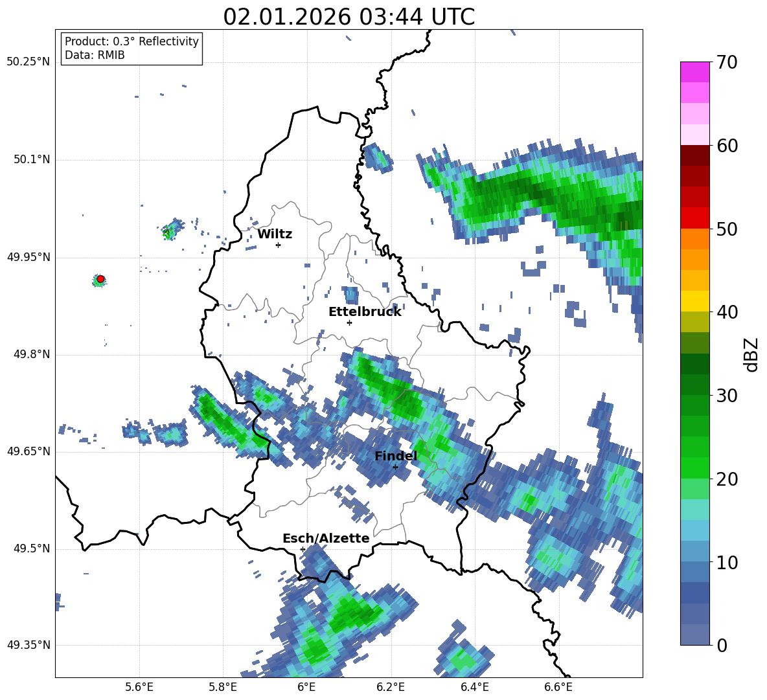Click the 50 tick on the colorbar

pos(727,229)
